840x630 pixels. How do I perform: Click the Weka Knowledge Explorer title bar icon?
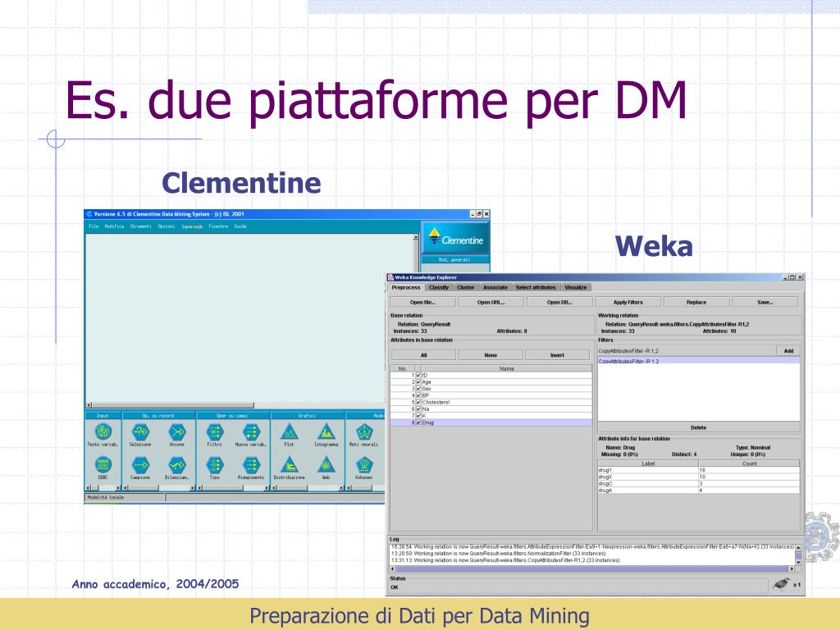coord(391,277)
